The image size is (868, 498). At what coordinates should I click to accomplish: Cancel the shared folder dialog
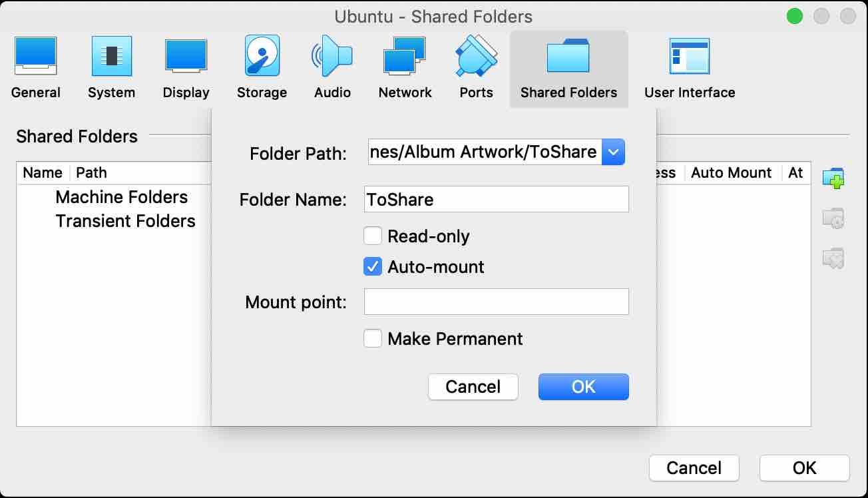click(x=473, y=386)
